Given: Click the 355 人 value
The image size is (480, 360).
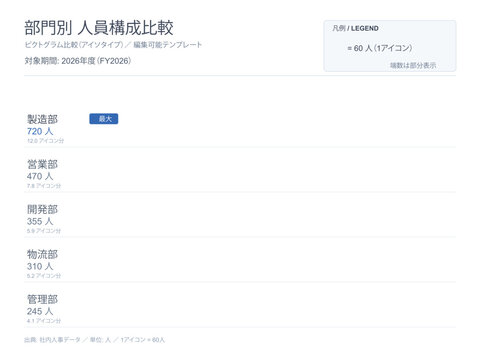Looking at the screenshot, I should (x=40, y=221).
